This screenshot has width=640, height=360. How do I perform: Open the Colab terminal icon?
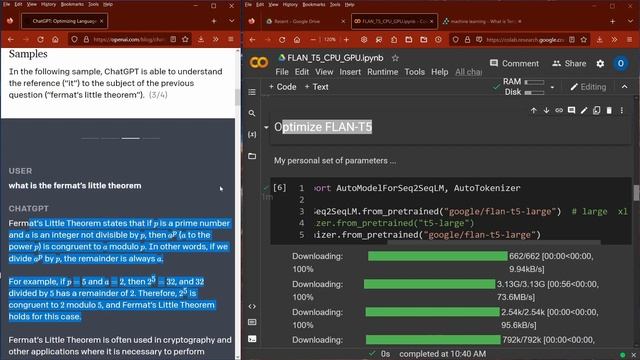click(x=252, y=339)
